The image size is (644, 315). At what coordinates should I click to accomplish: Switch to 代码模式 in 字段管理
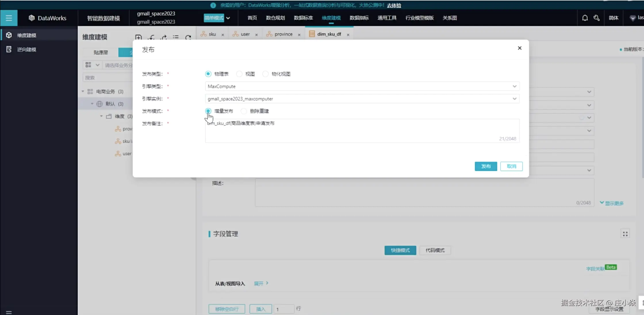click(x=435, y=250)
